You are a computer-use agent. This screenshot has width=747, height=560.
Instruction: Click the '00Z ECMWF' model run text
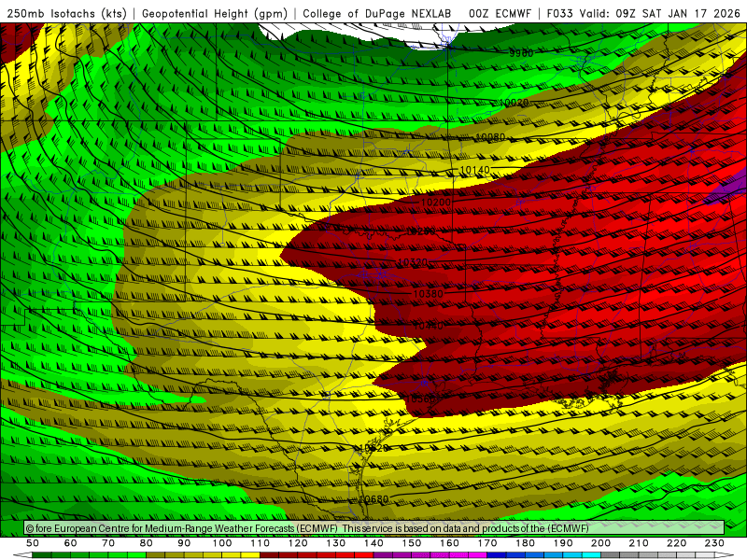pyautogui.click(x=500, y=13)
